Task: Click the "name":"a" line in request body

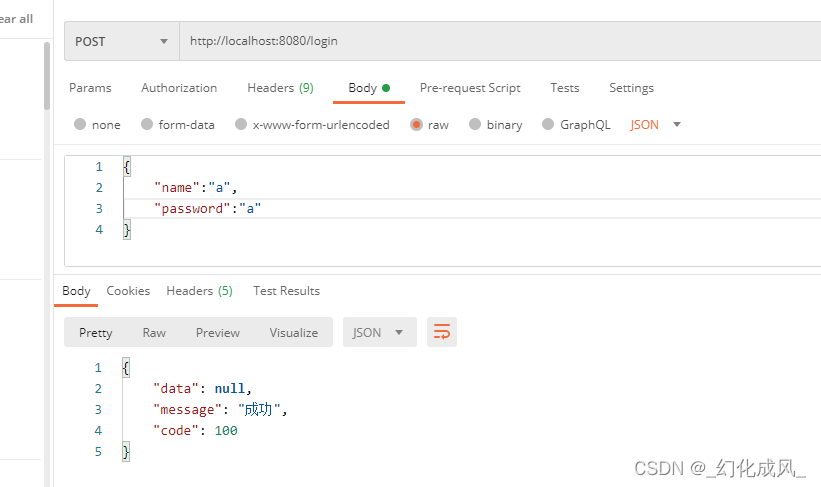Action: coord(196,187)
